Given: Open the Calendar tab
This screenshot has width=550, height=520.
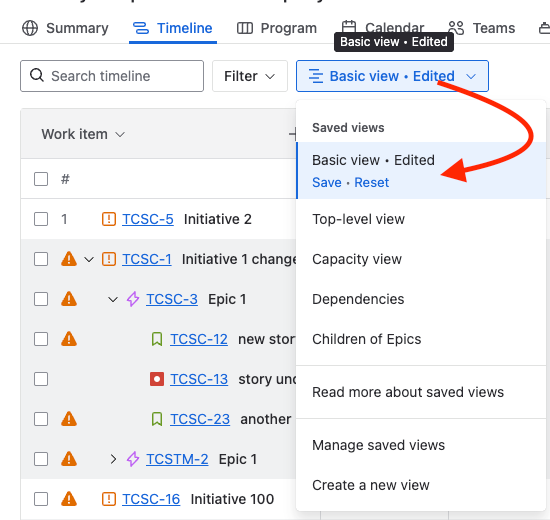Looking at the screenshot, I should pos(383,27).
